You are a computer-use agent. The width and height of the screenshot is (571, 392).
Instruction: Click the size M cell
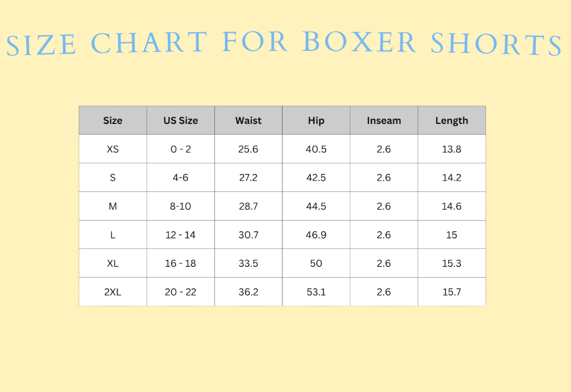113,206
